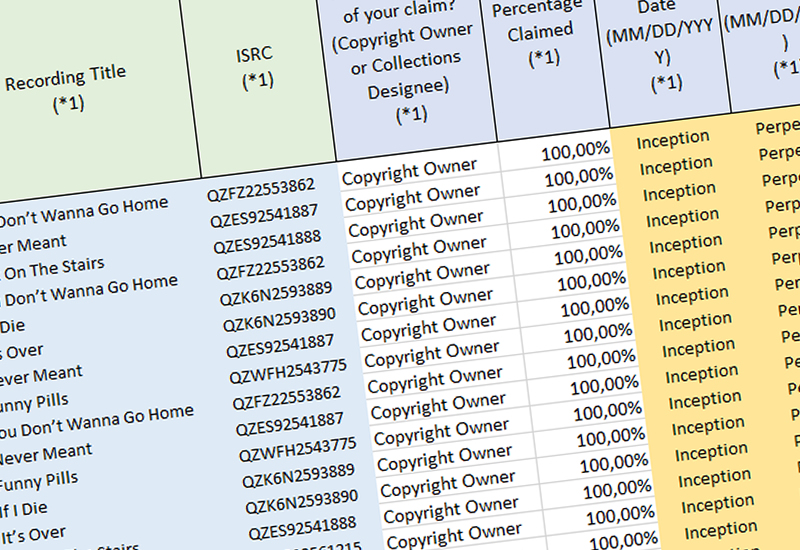Select the bottommost fully visible Inception cell
The width and height of the screenshot is (800, 550).
(x=720, y=530)
